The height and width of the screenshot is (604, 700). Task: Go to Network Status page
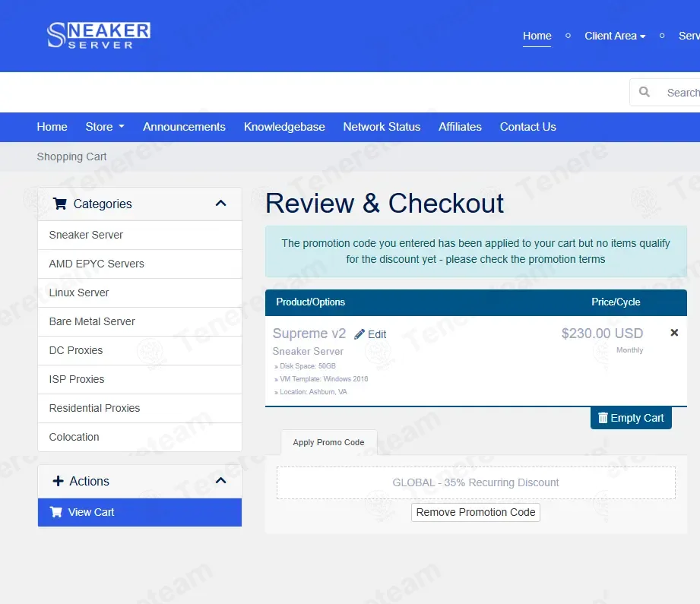coord(382,127)
